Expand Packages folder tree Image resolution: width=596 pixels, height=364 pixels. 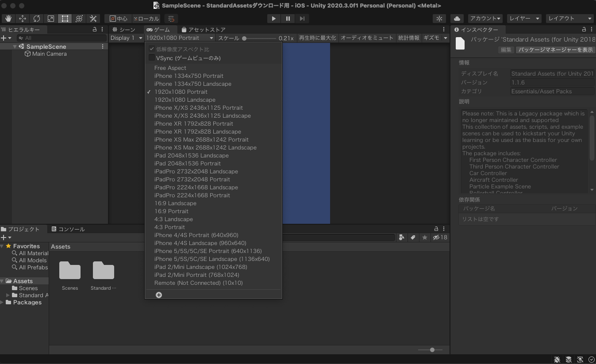tap(2, 303)
